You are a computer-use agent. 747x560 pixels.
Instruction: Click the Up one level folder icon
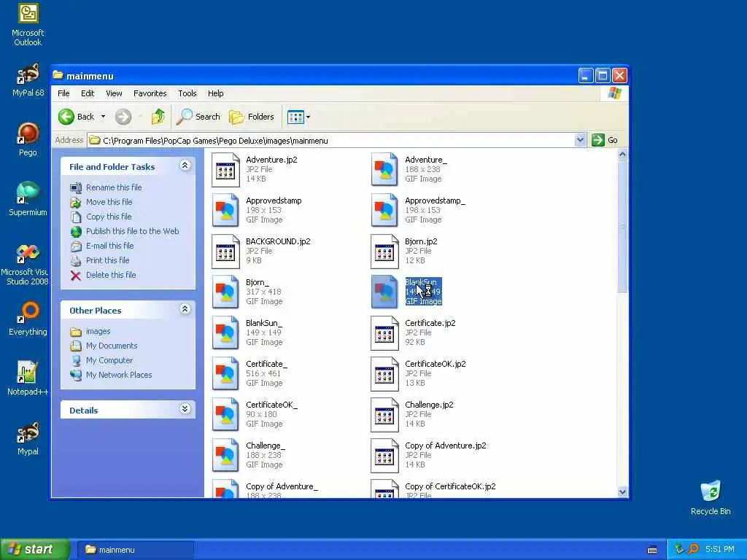click(x=158, y=117)
